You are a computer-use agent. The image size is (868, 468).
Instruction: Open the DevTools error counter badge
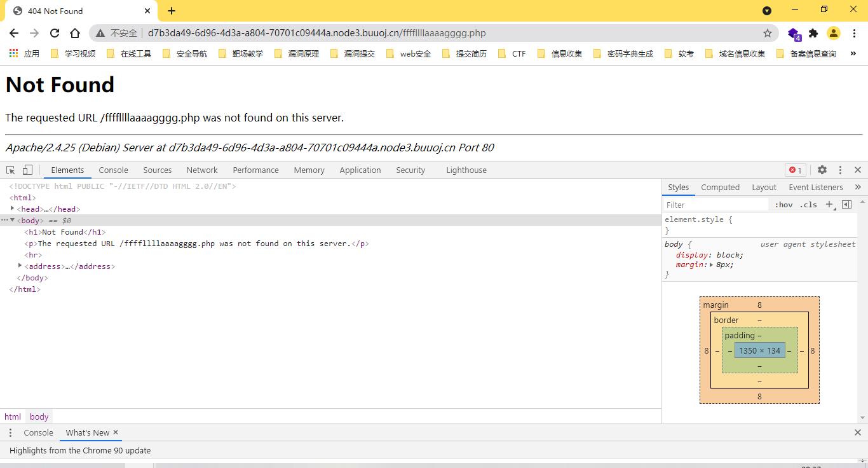click(795, 170)
